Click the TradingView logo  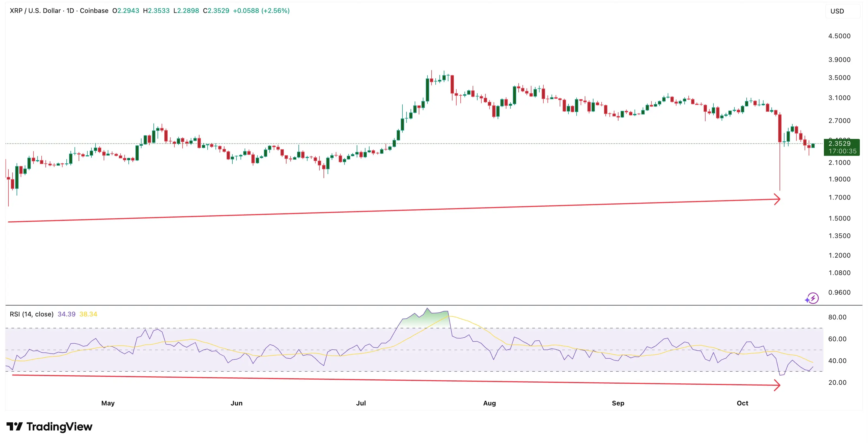(x=49, y=426)
